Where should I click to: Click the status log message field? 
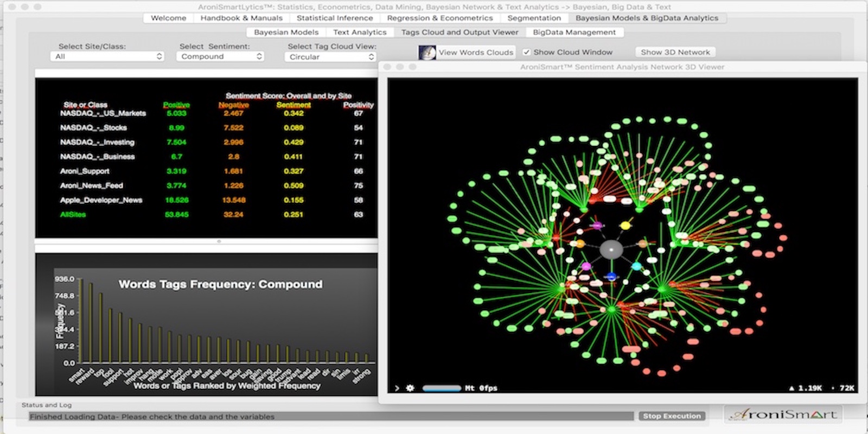tap(331, 417)
